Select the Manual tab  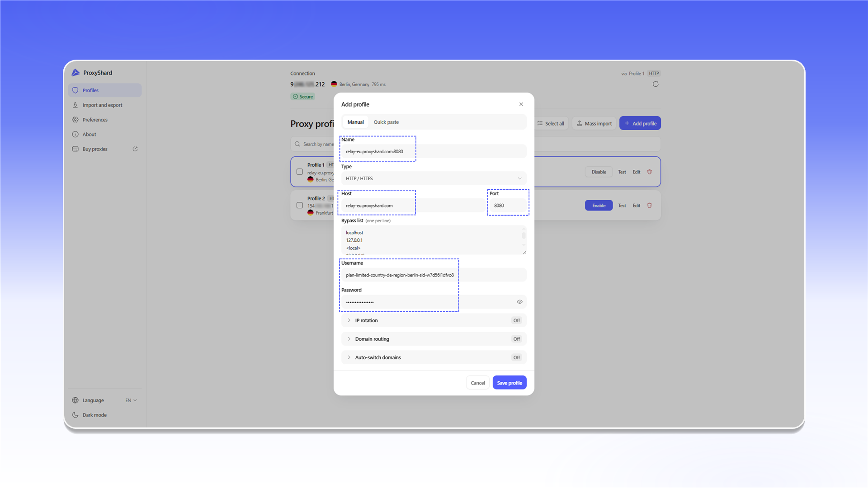(x=355, y=122)
